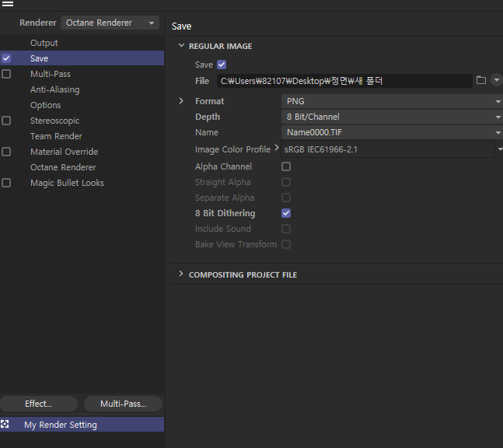
Task: Select the Output settings page
Action: click(44, 43)
